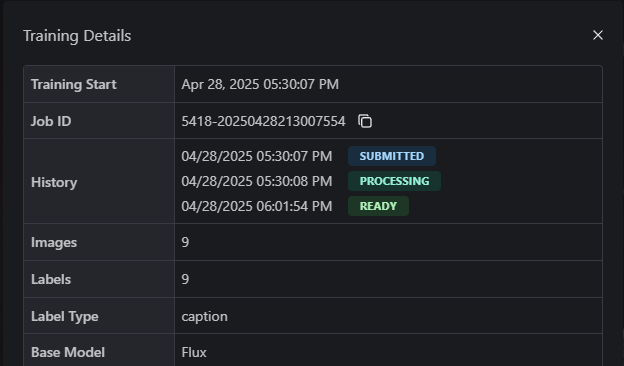Click the caption Label Type value

(205, 317)
